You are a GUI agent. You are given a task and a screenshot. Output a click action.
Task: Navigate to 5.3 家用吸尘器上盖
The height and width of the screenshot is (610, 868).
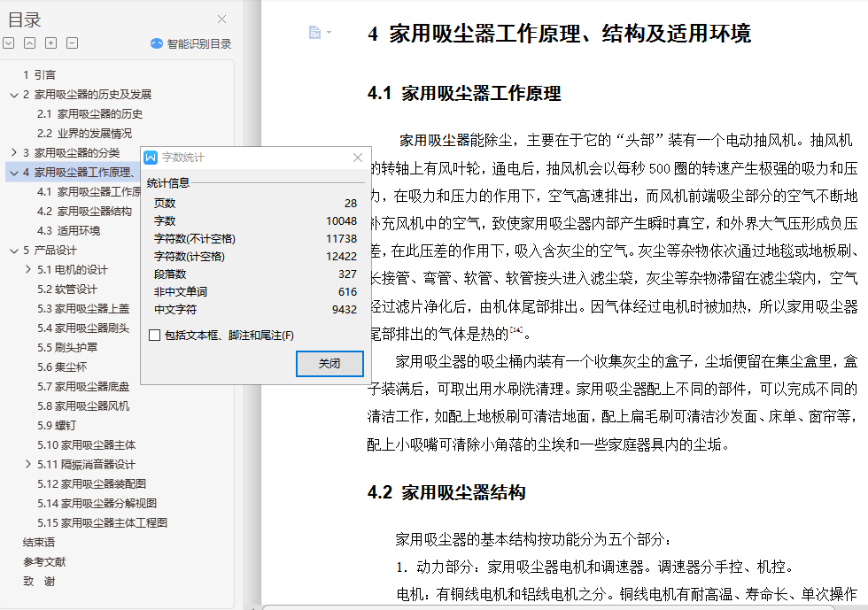click(x=83, y=309)
